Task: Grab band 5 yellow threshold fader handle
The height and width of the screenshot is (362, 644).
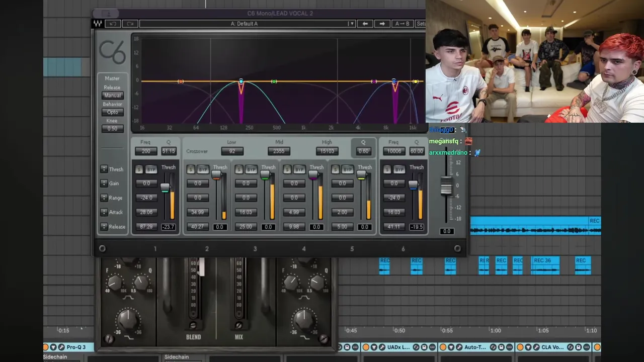Action: coord(361,175)
